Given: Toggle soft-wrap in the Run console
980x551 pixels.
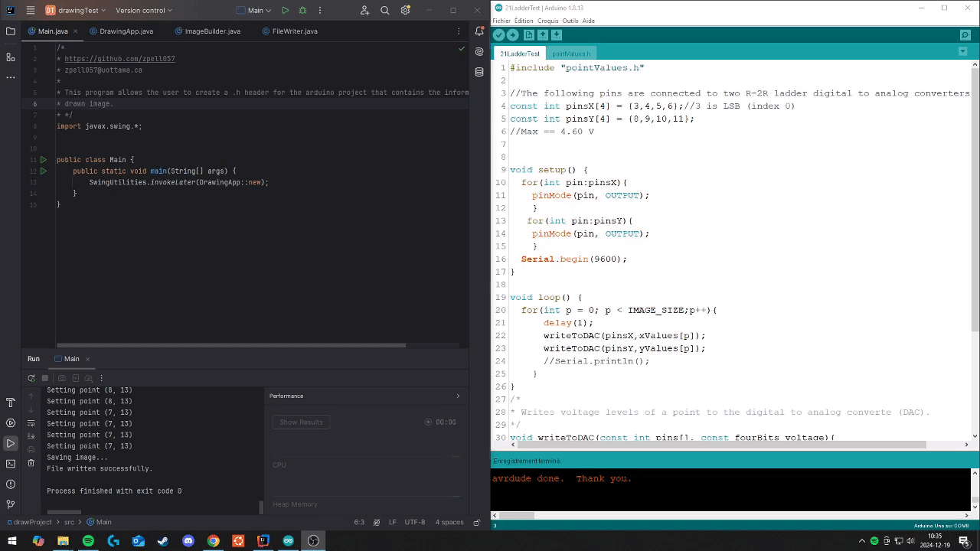Looking at the screenshot, I should [31, 423].
